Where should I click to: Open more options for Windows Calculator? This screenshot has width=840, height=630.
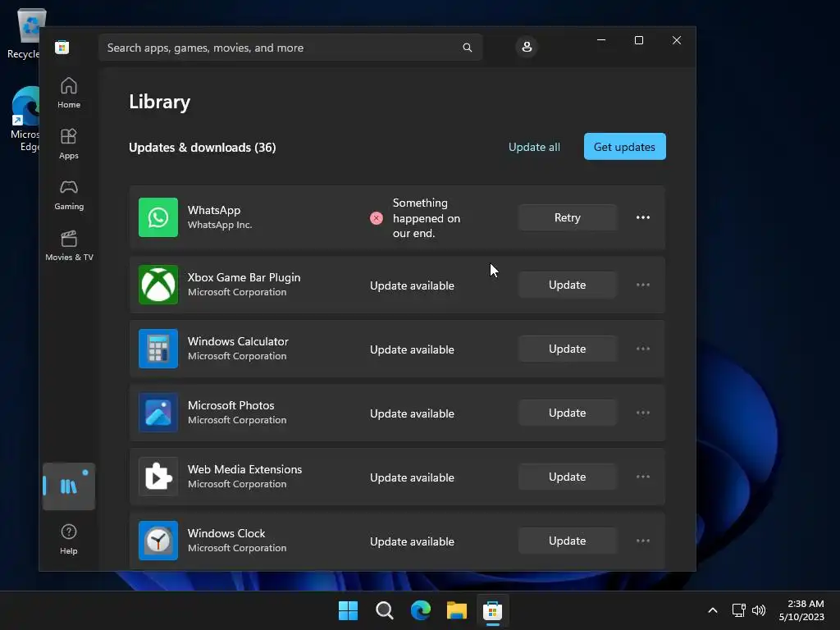pos(643,349)
